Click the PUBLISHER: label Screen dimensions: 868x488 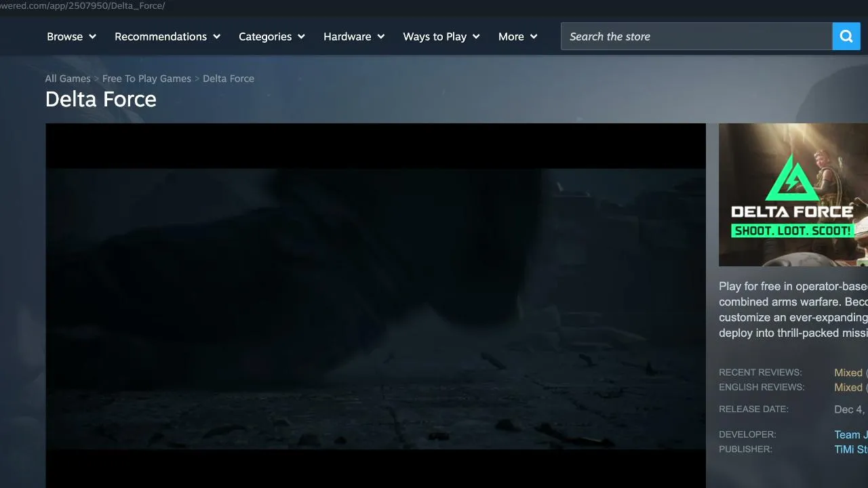[745, 449]
